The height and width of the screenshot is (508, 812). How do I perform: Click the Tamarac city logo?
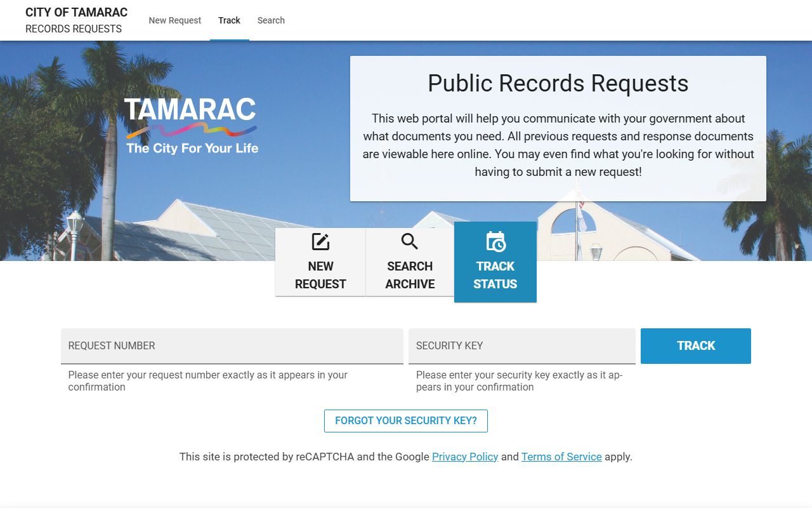[191, 126]
